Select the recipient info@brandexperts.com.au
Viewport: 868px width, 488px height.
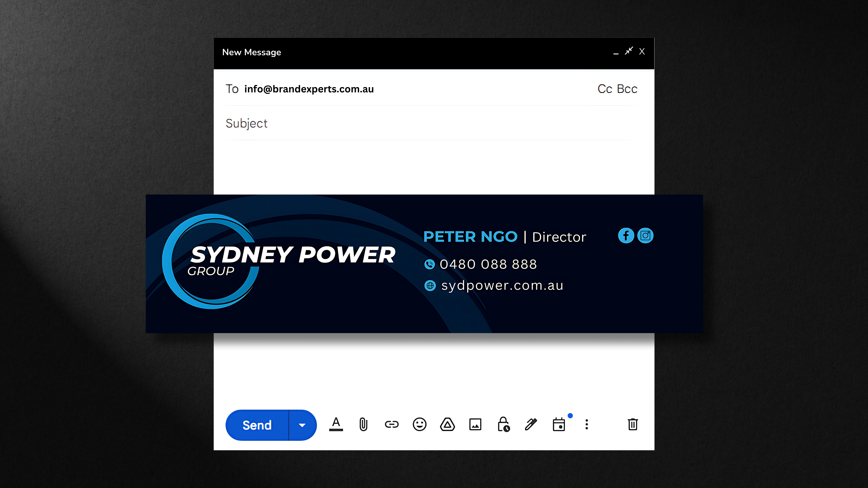tap(309, 89)
